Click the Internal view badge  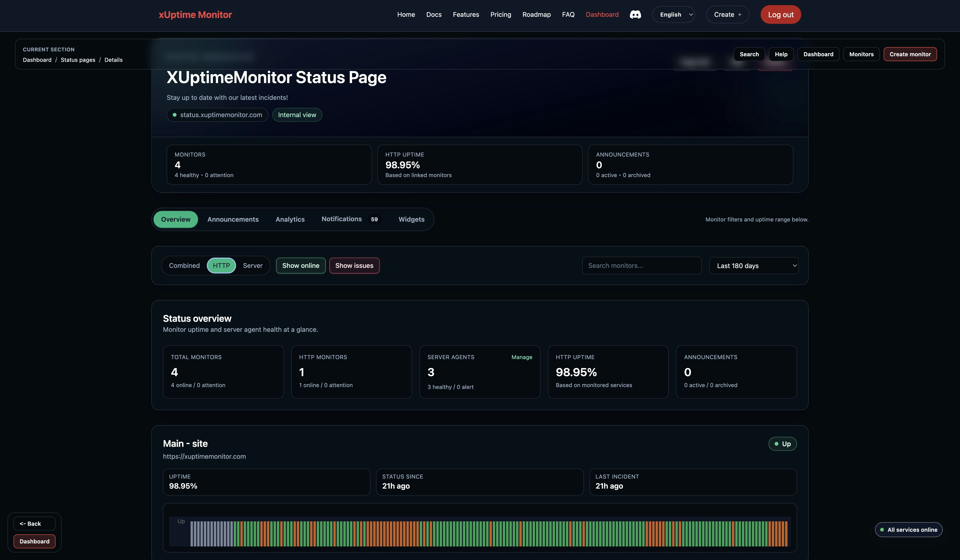297,115
